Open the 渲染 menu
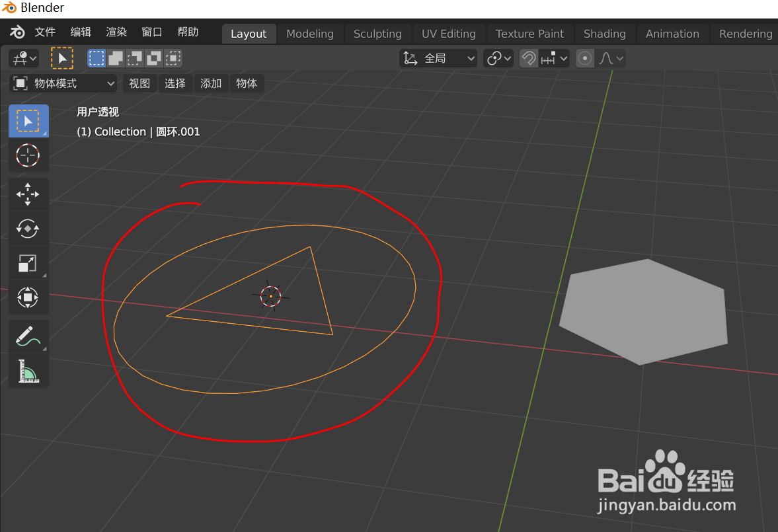 (x=116, y=32)
